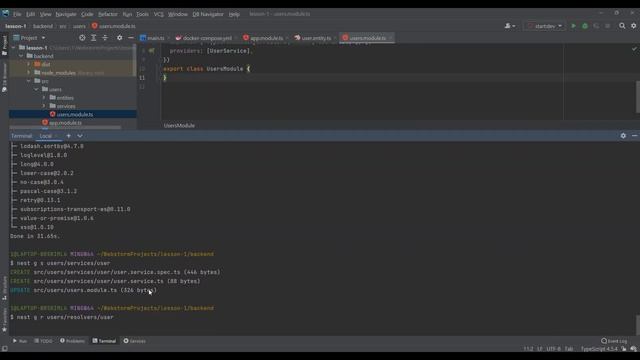Open the Help menu
This screenshot has width=640, height=360.
pos(234,14)
